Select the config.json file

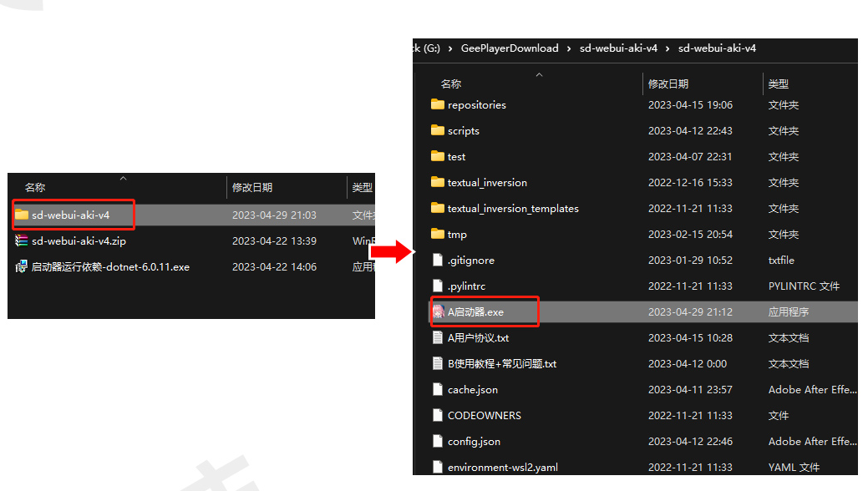click(x=473, y=441)
